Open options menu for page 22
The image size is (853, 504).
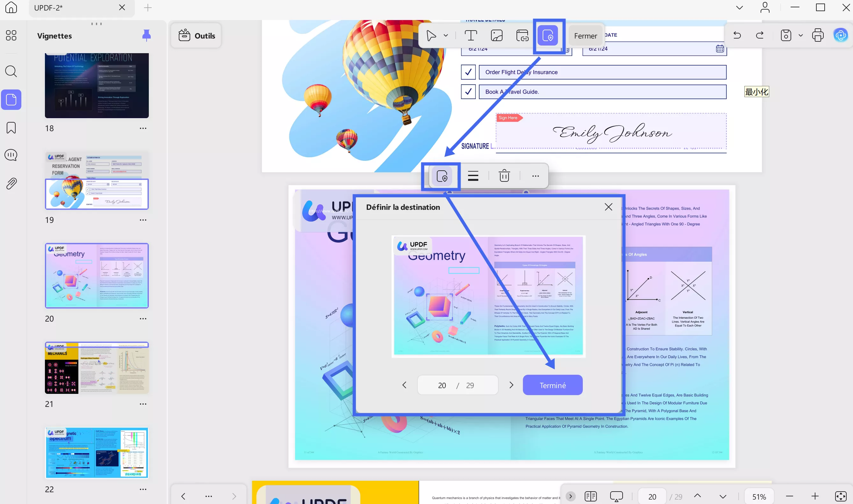[x=143, y=489]
